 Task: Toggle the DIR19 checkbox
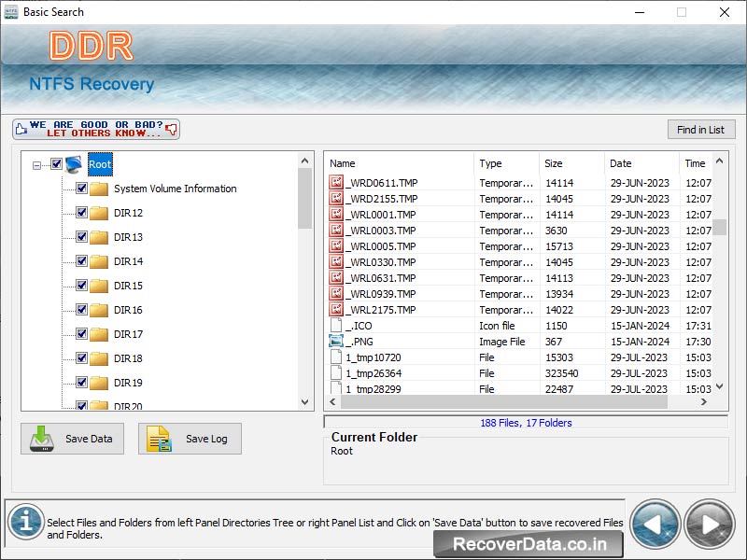coord(80,382)
